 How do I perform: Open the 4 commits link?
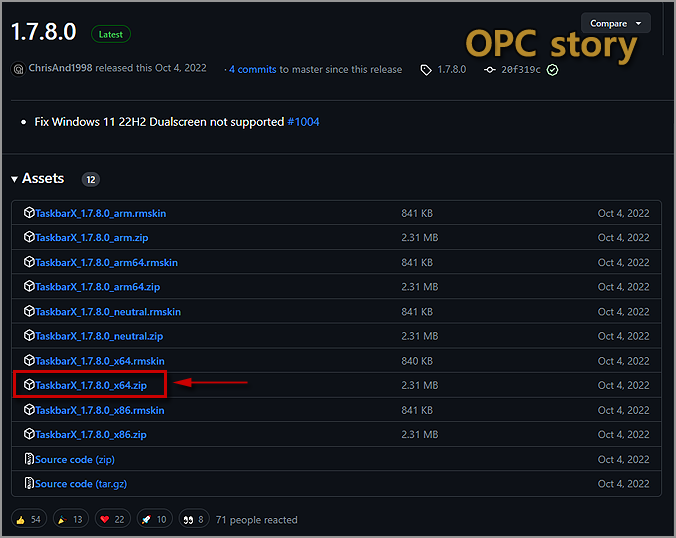[x=253, y=69]
